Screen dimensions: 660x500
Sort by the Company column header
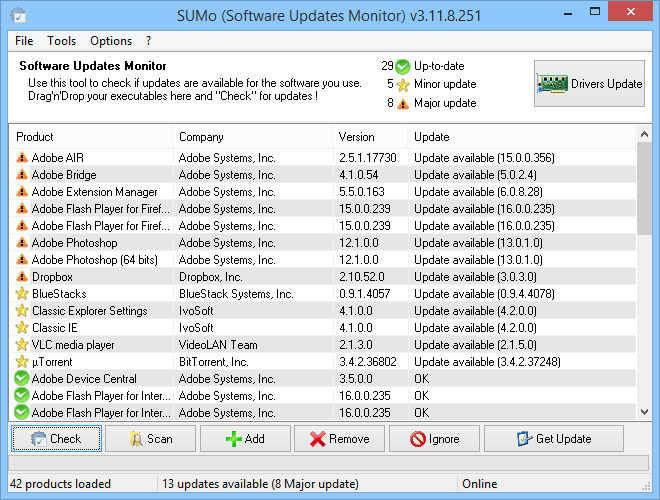(253, 137)
